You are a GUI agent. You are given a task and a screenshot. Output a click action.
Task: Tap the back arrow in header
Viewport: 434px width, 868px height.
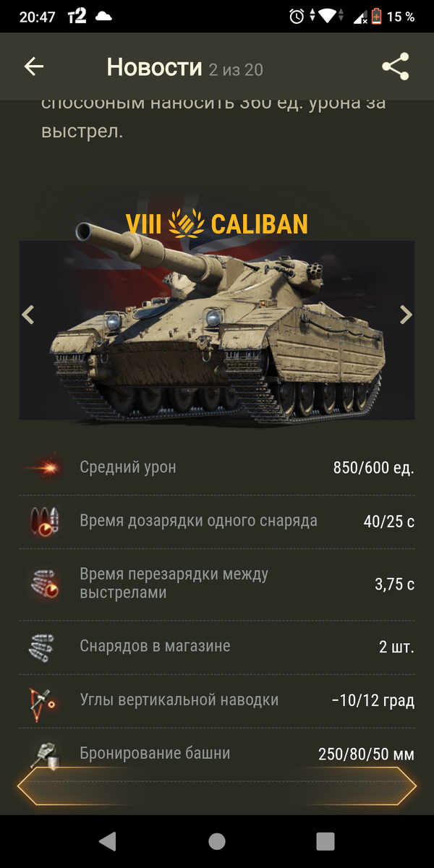[34, 67]
